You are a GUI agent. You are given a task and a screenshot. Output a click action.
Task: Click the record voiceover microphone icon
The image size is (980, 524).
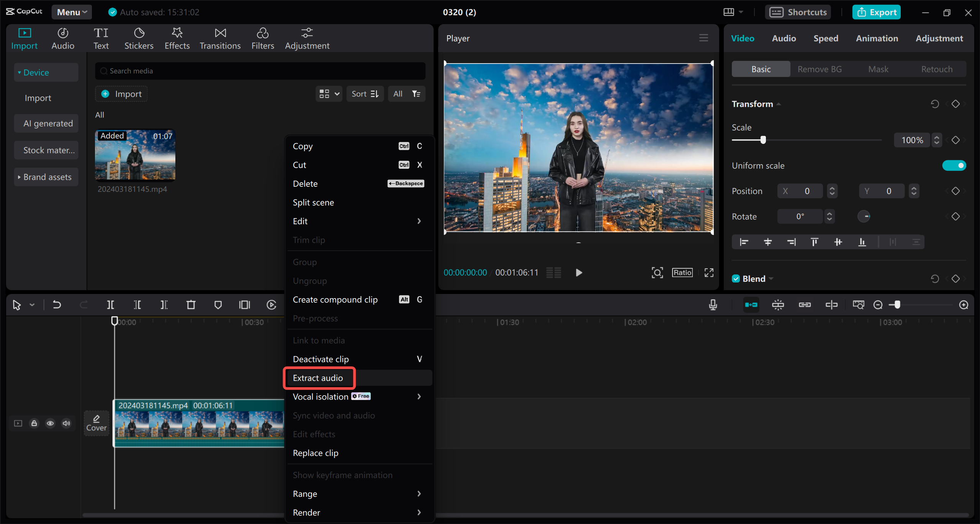click(x=713, y=305)
